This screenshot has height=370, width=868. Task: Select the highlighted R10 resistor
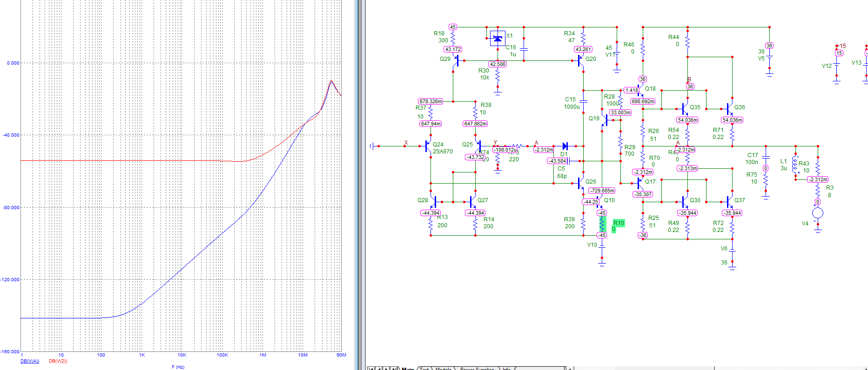(x=602, y=224)
